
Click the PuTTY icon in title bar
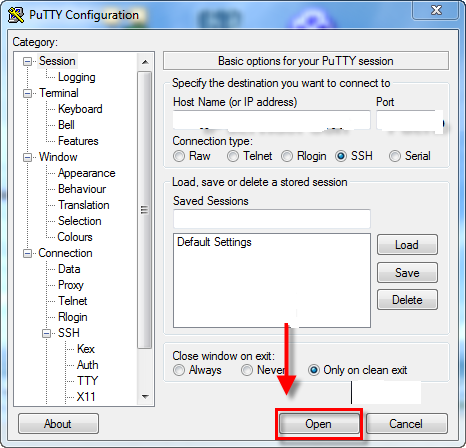pos(16,15)
